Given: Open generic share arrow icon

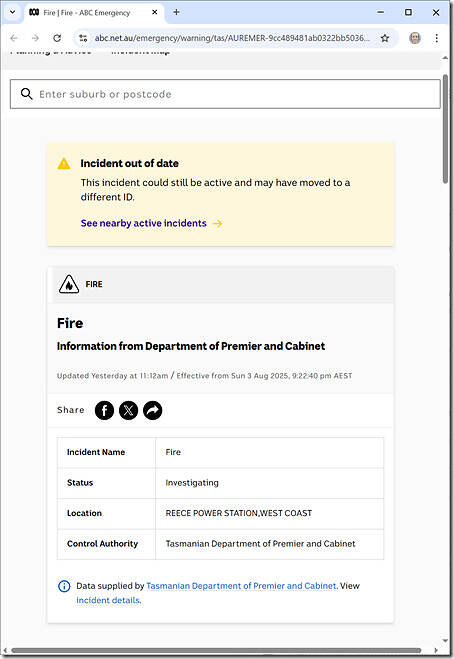Looking at the screenshot, I should click(x=153, y=410).
